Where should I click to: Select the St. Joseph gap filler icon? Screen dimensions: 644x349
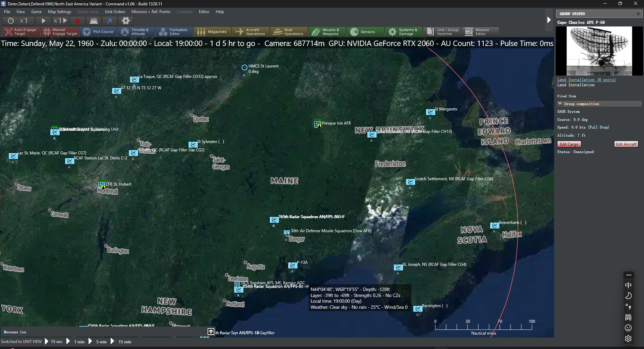click(398, 267)
